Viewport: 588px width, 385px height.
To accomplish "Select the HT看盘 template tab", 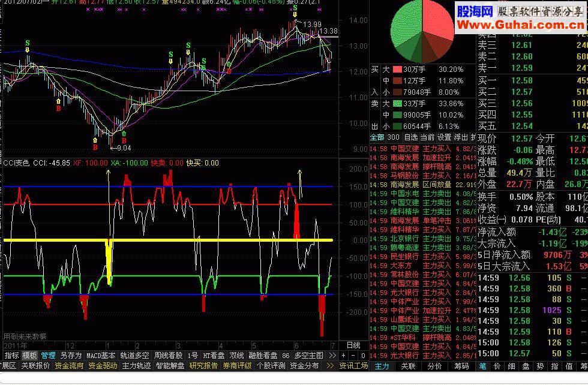I will coord(214,356).
